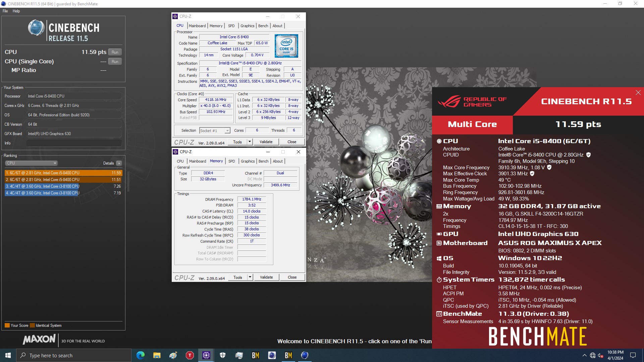
Task: Open File Explorer from the taskbar
Action: click(x=157, y=355)
